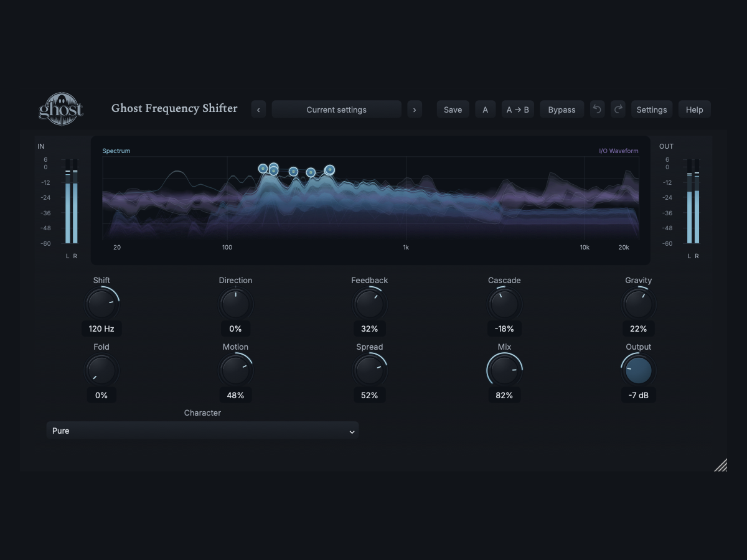Click the 120 Hz Shift value field
Image resolution: width=747 pixels, height=560 pixels.
click(x=101, y=329)
